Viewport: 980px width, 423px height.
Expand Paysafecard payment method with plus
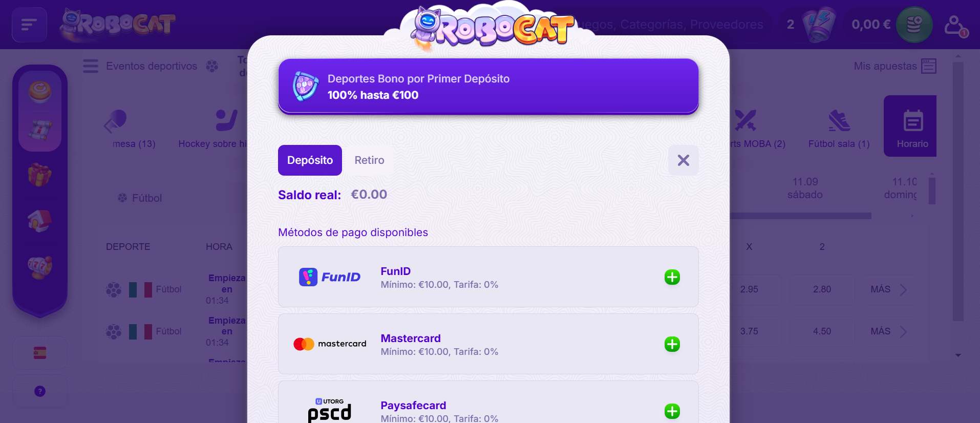[672, 411]
